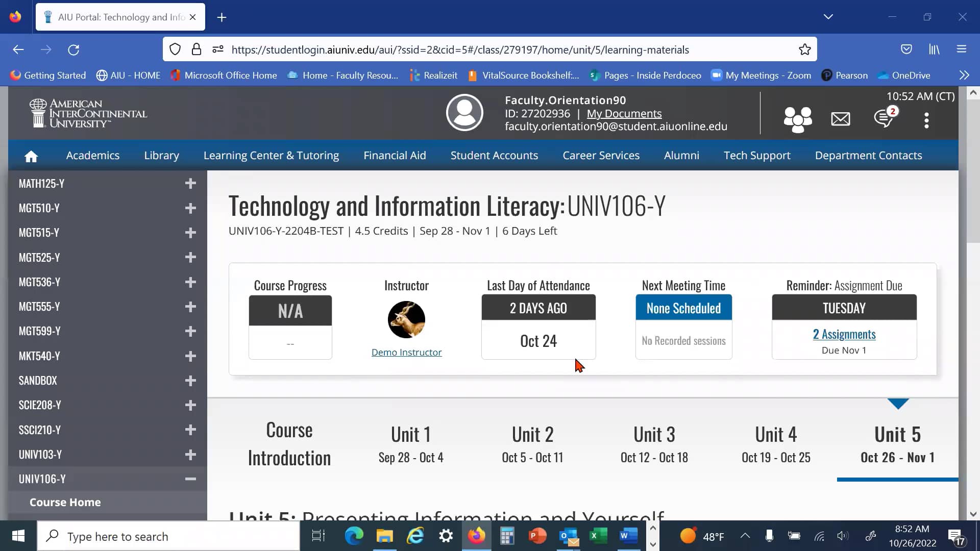Open the Firefox library icon
This screenshot has height=551, width=980.
[x=935, y=49]
